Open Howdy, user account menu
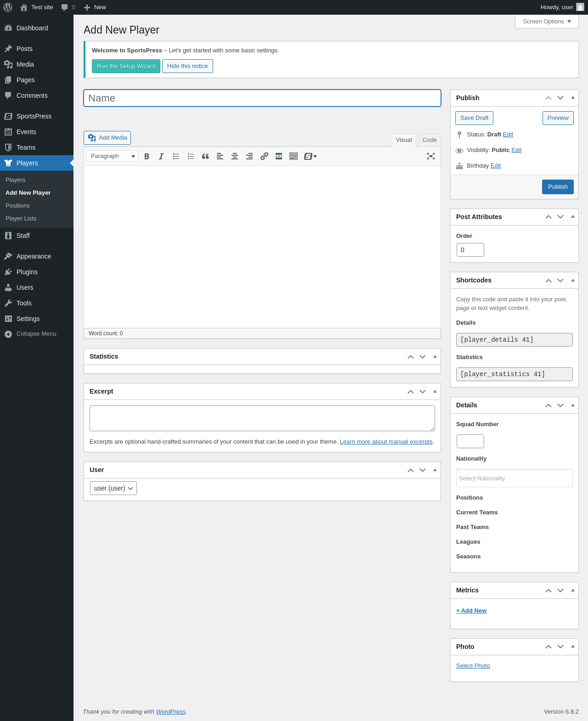The image size is (588, 721). (562, 7)
